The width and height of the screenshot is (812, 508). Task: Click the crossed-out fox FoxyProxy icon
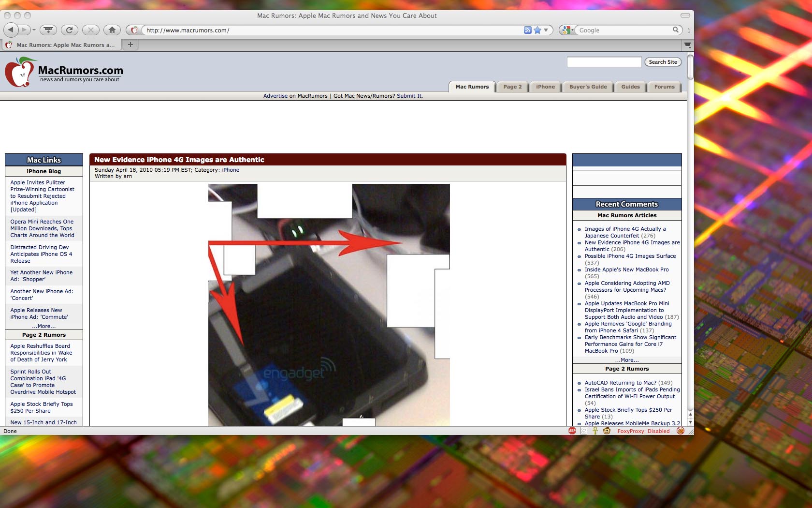pos(681,431)
